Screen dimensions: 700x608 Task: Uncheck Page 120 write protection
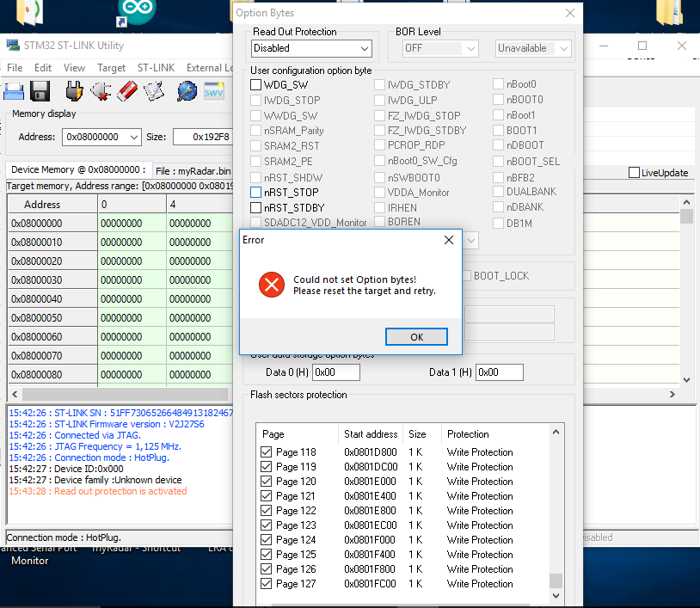(x=266, y=482)
